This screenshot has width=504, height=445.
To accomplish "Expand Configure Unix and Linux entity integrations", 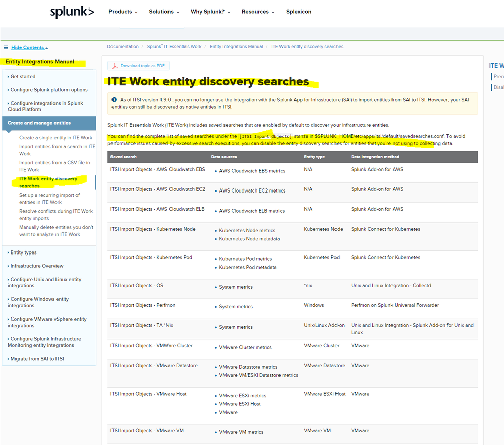I will pyautogui.click(x=44, y=283).
